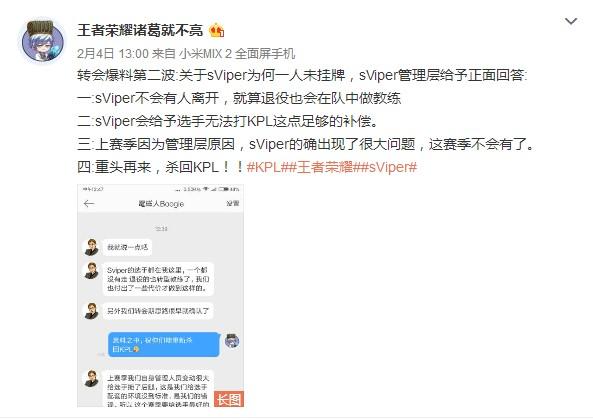593x419 pixels.
Task: Click the first chat sender avatar
Action: tap(91, 247)
